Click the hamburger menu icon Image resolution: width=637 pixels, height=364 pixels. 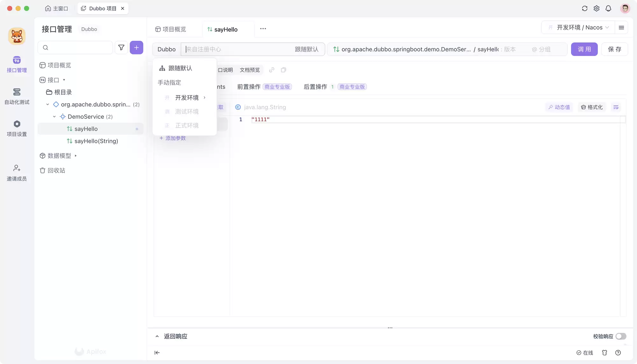[x=621, y=28]
